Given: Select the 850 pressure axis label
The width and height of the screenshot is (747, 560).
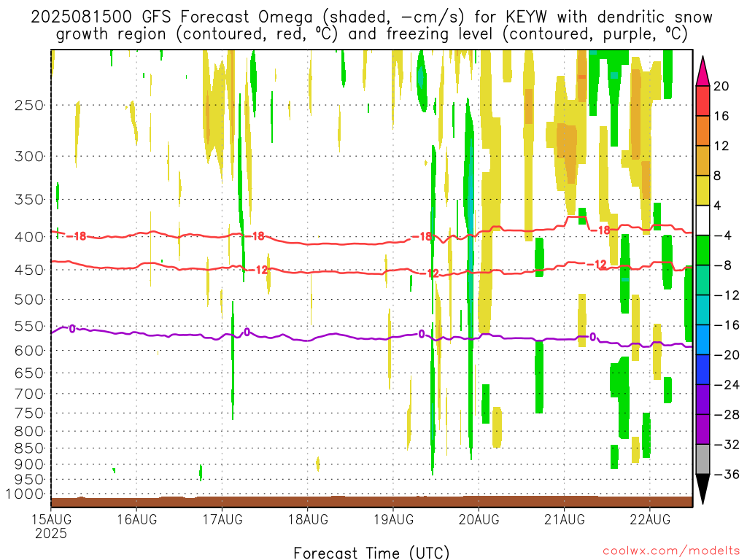Looking at the screenshot, I should point(29,448).
